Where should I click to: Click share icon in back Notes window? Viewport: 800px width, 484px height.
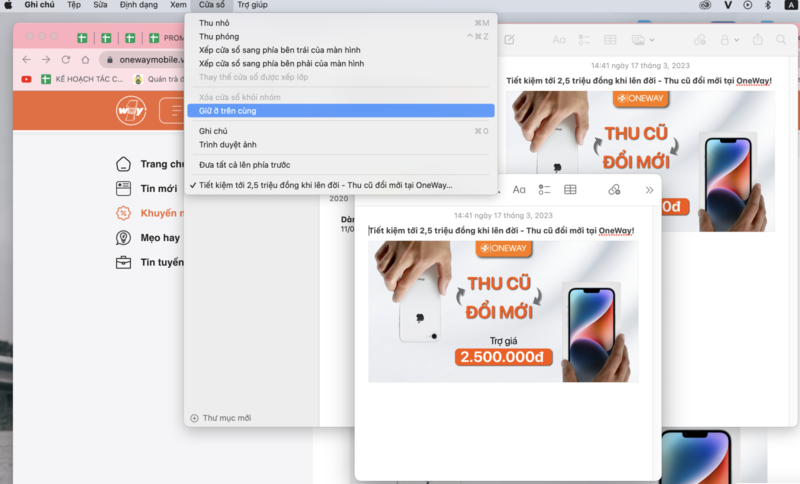tap(758, 40)
